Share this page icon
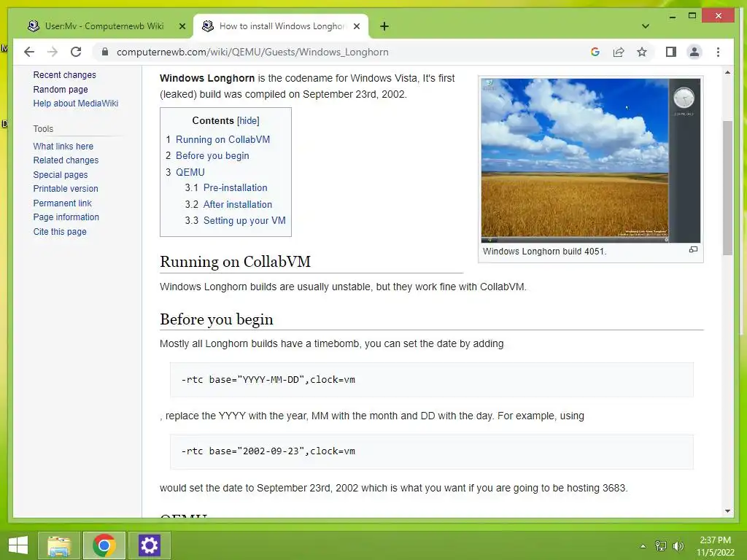This screenshot has height=560, width=747. [x=619, y=52]
